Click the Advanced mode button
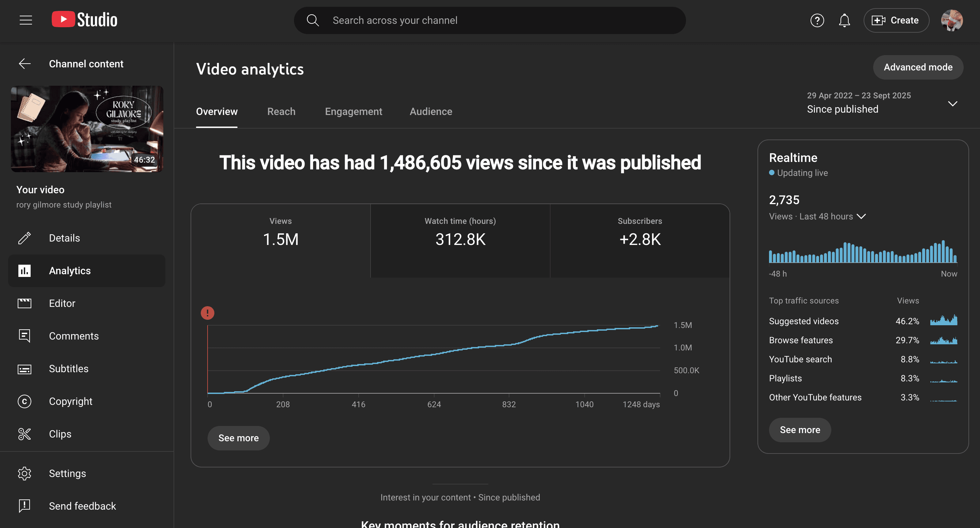980x528 pixels. tap(918, 67)
